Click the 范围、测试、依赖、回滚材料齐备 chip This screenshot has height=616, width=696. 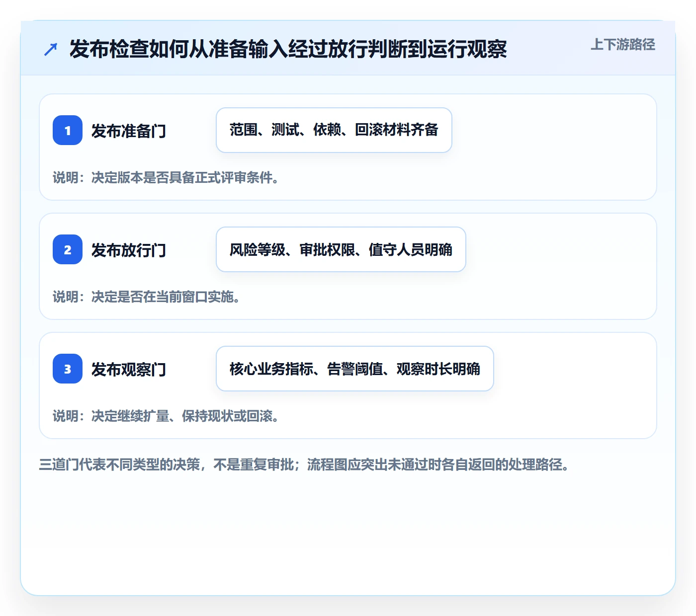click(334, 130)
